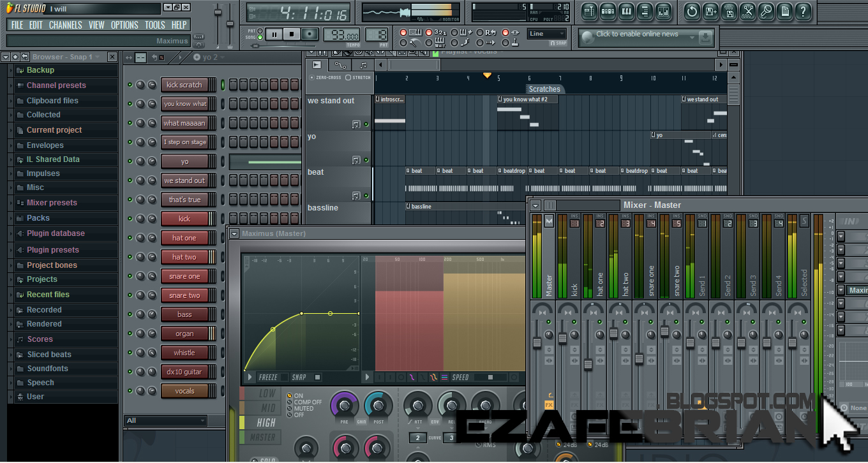Screen dimensions: 868x463
Task: Toggle the SNAP checkbox in Maximus
Action: [317, 378]
